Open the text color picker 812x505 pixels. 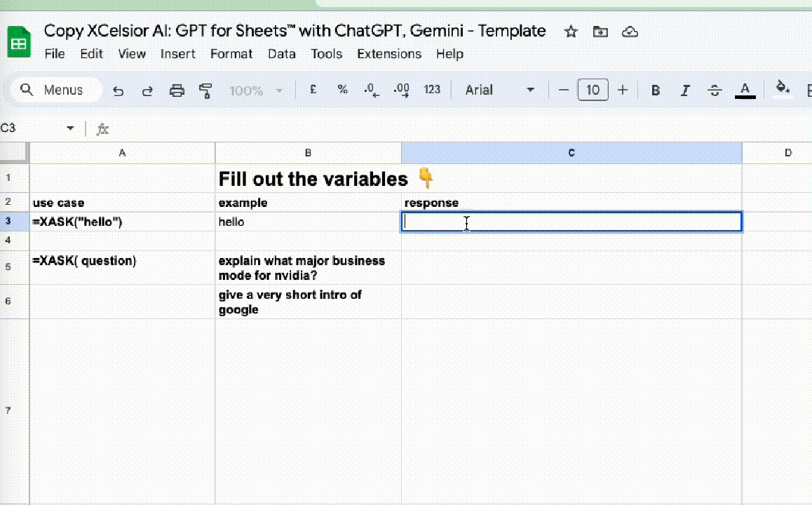point(745,90)
